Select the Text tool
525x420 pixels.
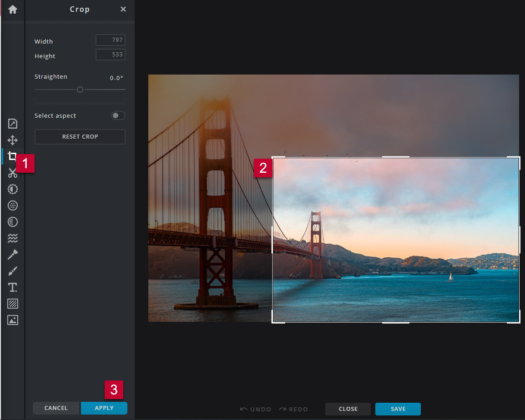tap(12, 287)
